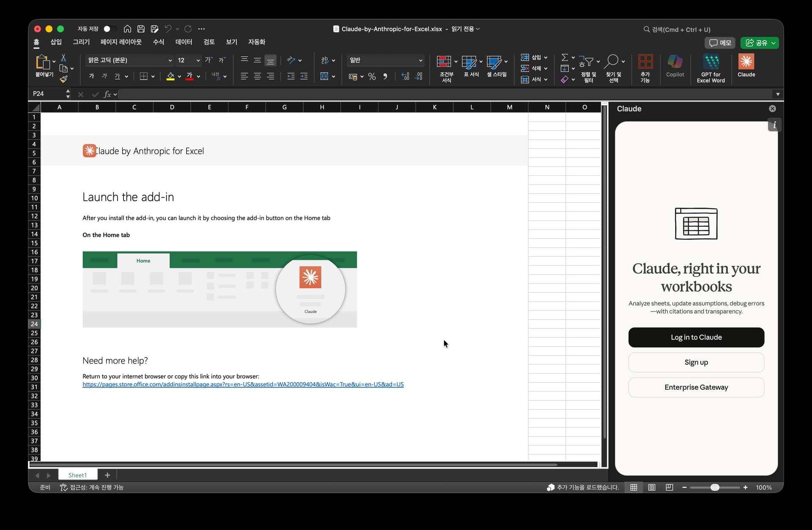
Task: Toggle page break preview view
Action: (x=669, y=487)
